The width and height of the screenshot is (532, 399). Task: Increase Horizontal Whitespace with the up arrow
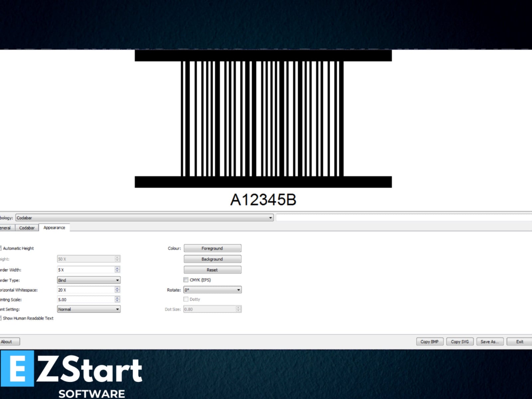117,288
